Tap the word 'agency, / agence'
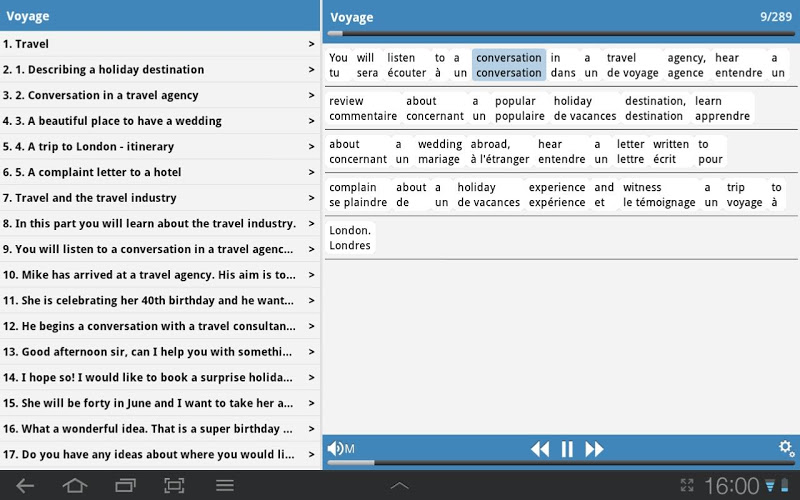Viewport: 800px width, 500px height. [686, 65]
